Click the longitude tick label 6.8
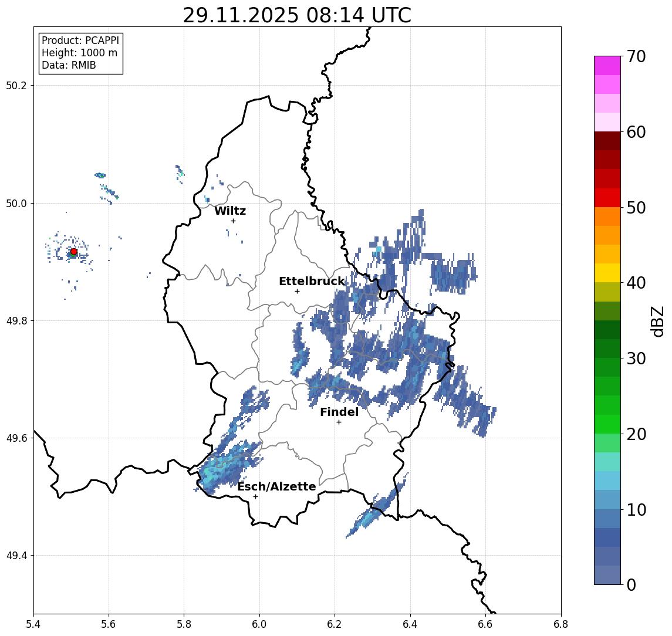This screenshot has height=636, width=672. tap(560, 624)
